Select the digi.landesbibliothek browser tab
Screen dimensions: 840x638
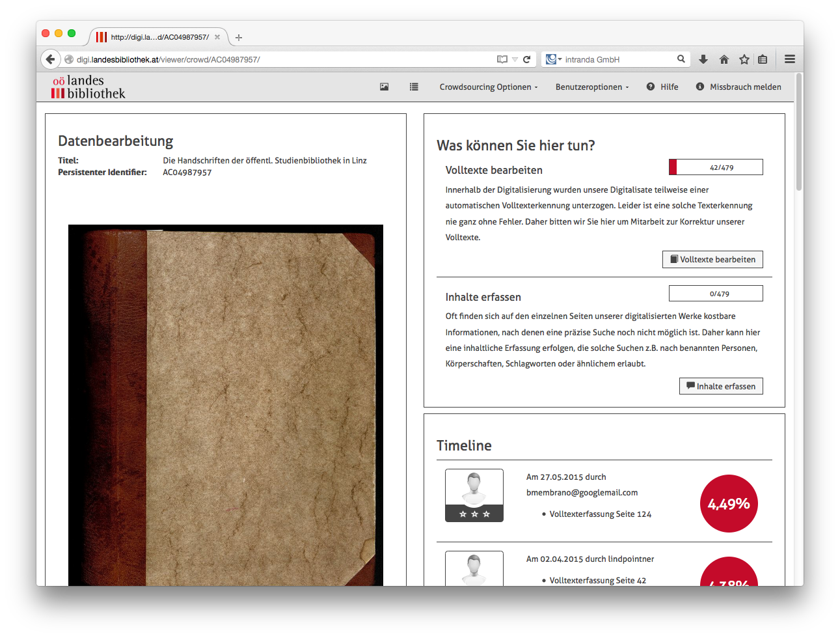click(x=159, y=37)
